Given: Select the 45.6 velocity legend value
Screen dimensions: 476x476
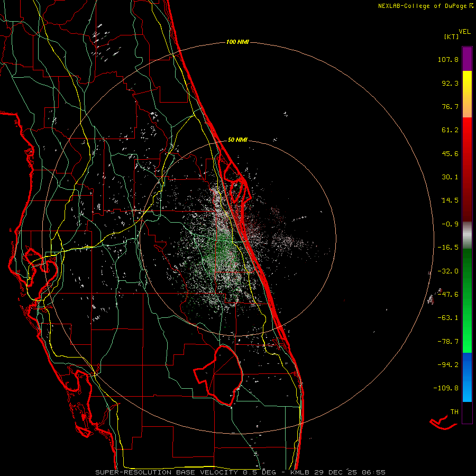Looking at the screenshot, I should click(x=450, y=153).
